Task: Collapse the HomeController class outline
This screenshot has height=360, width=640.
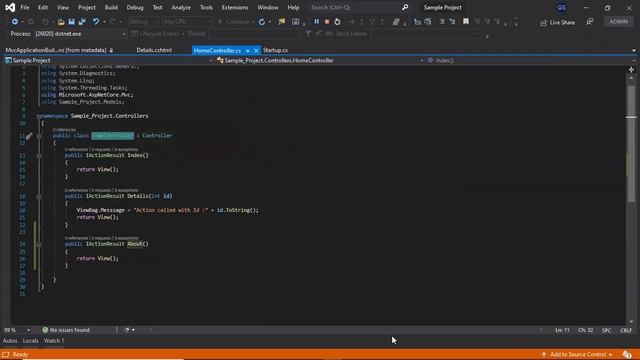Action: tap(39, 136)
